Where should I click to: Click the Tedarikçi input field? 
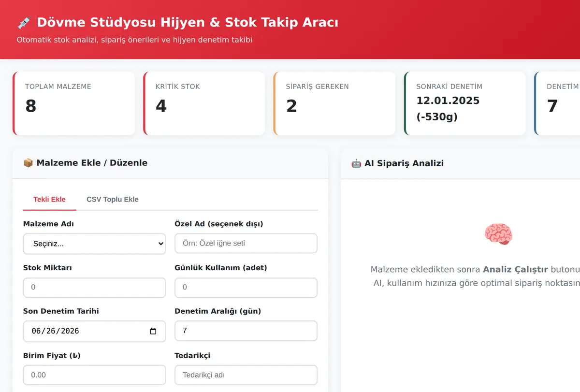(246, 375)
